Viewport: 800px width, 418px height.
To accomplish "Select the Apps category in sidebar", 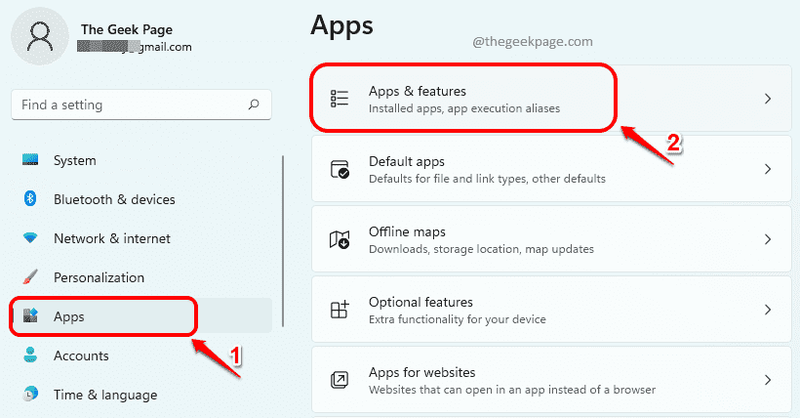I will pos(141,316).
